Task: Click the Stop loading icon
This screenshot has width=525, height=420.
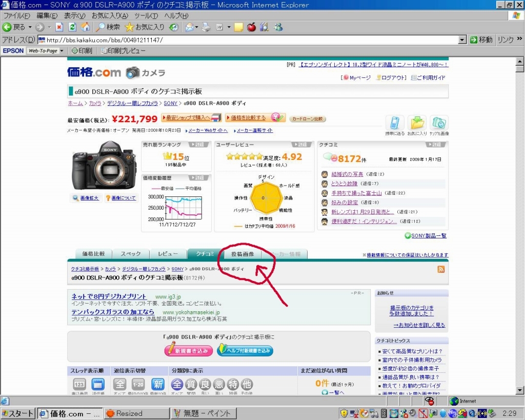Action: [59, 27]
